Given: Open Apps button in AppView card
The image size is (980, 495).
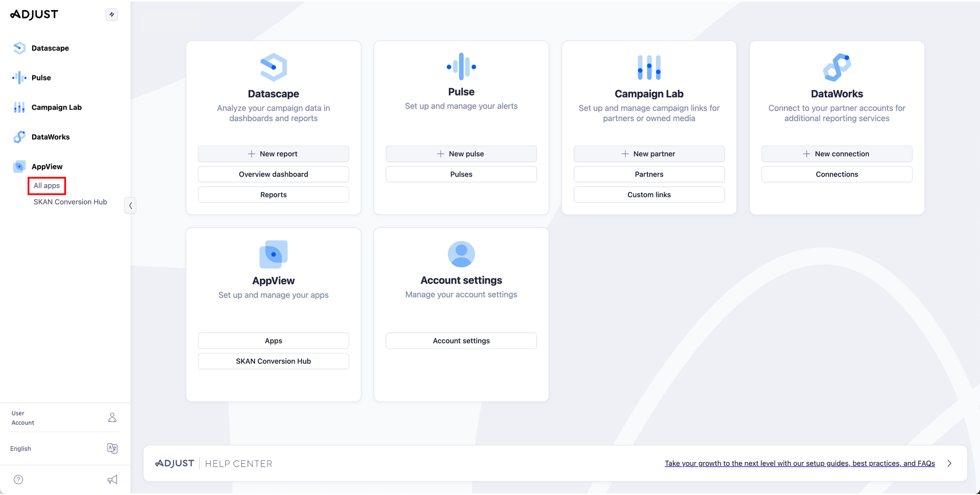Looking at the screenshot, I should coord(273,341).
